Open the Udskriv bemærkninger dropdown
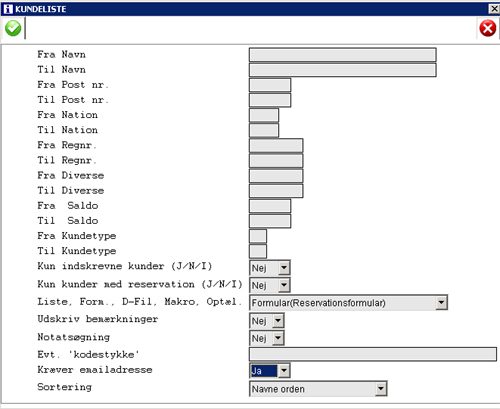This screenshot has height=409, width=500. click(x=278, y=321)
